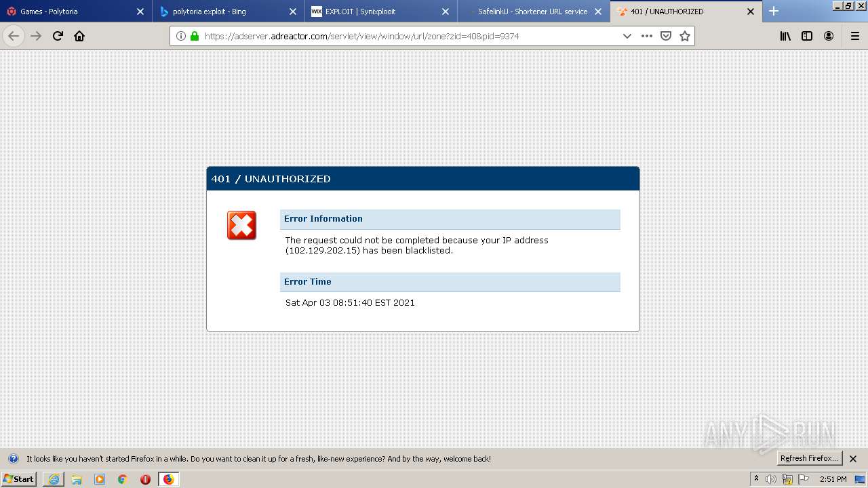This screenshot has height=488, width=868.
Task: Open the Action Center flag icon
Action: [804, 479]
